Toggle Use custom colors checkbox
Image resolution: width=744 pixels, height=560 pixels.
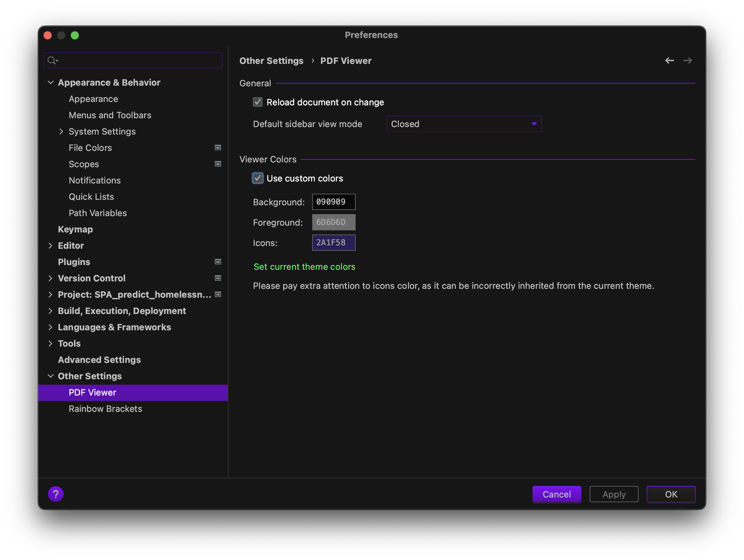258,178
